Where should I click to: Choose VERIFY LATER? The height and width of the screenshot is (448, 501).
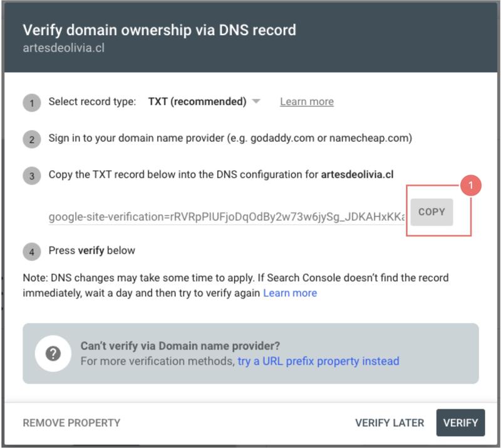tap(390, 423)
